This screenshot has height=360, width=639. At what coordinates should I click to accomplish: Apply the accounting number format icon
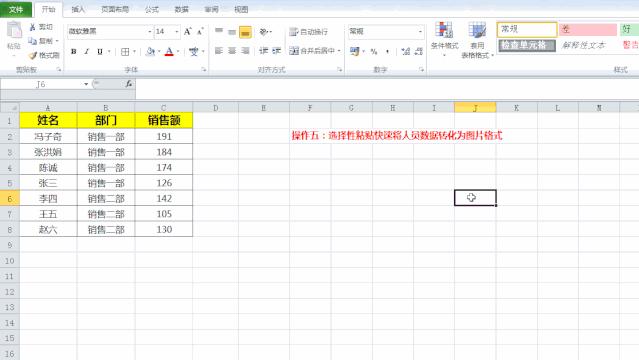[355, 51]
